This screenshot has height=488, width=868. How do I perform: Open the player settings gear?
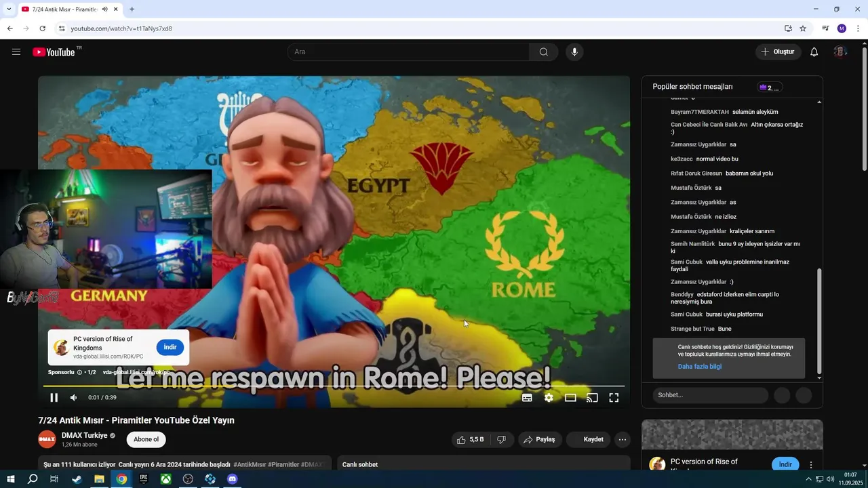click(x=549, y=398)
